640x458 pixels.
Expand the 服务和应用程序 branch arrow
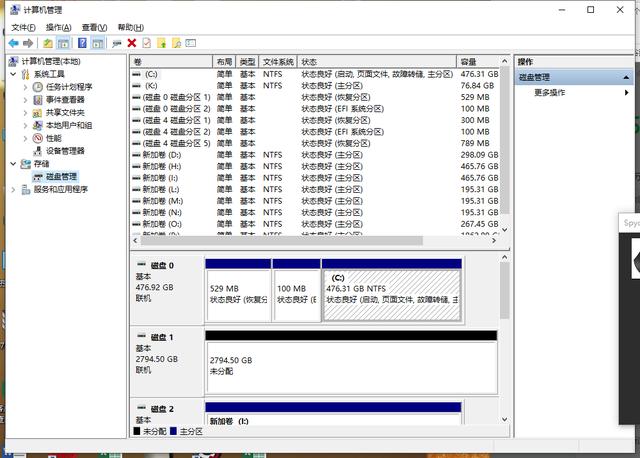click(13, 189)
